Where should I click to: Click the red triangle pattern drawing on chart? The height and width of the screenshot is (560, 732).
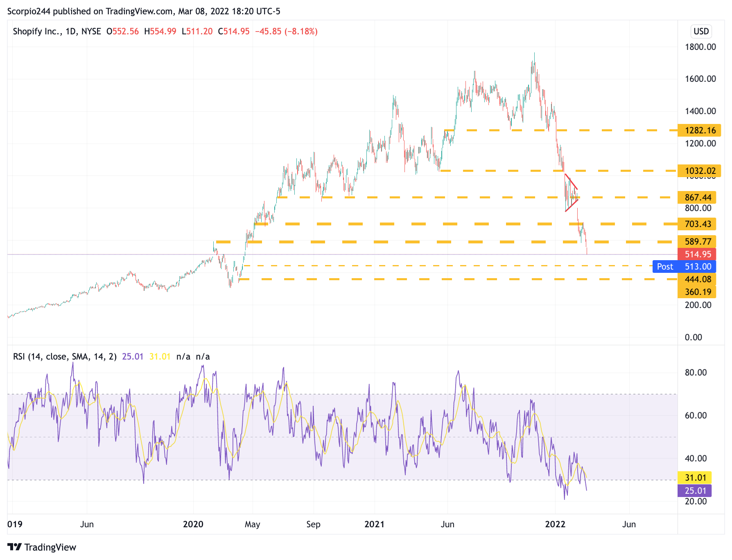[572, 193]
